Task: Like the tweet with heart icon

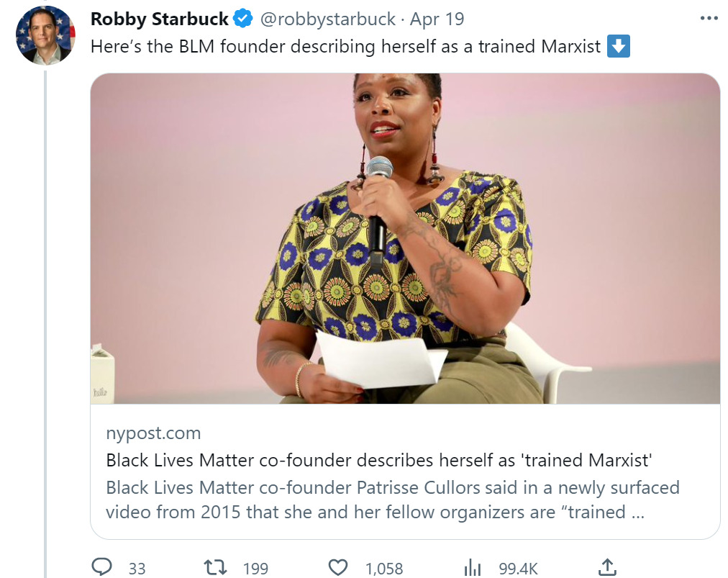Action: pyautogui.click(x=339, y=567)
